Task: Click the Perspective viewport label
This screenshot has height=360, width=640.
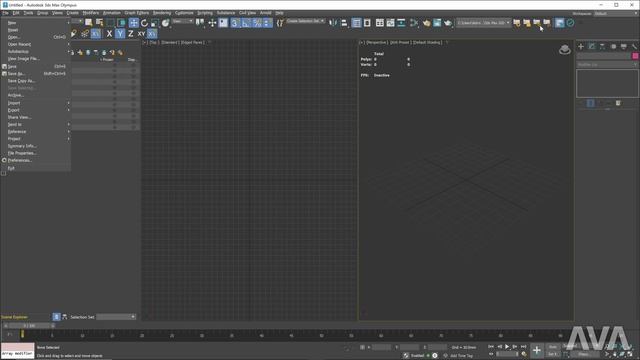Action: click(377, 42)
